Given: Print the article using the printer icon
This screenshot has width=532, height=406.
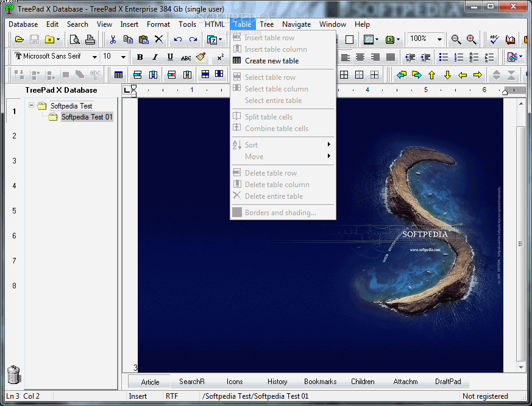Looking at the screenshot, I should point(90,40).
